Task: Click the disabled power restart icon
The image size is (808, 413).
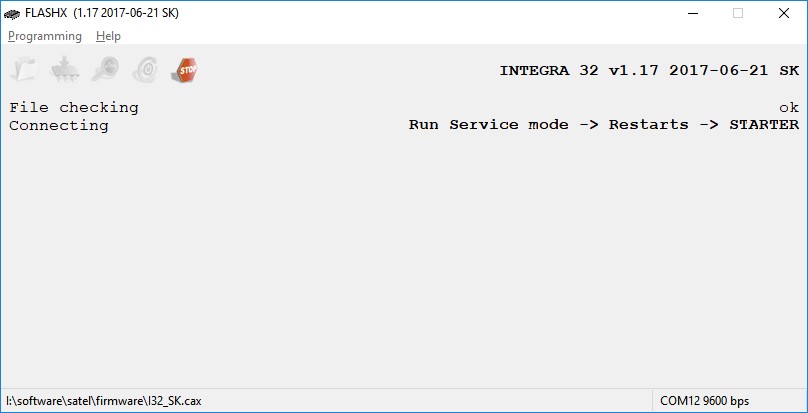Action: click(x=145, y=69)
